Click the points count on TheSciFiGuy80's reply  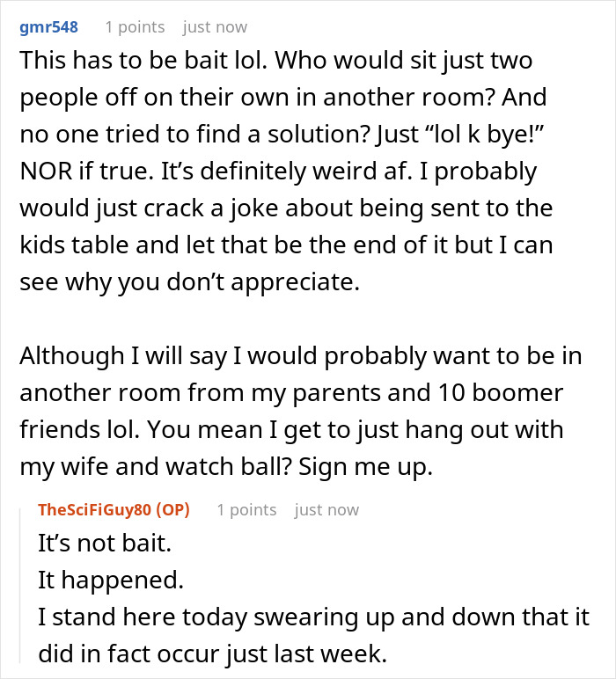(x=246, y=510)
